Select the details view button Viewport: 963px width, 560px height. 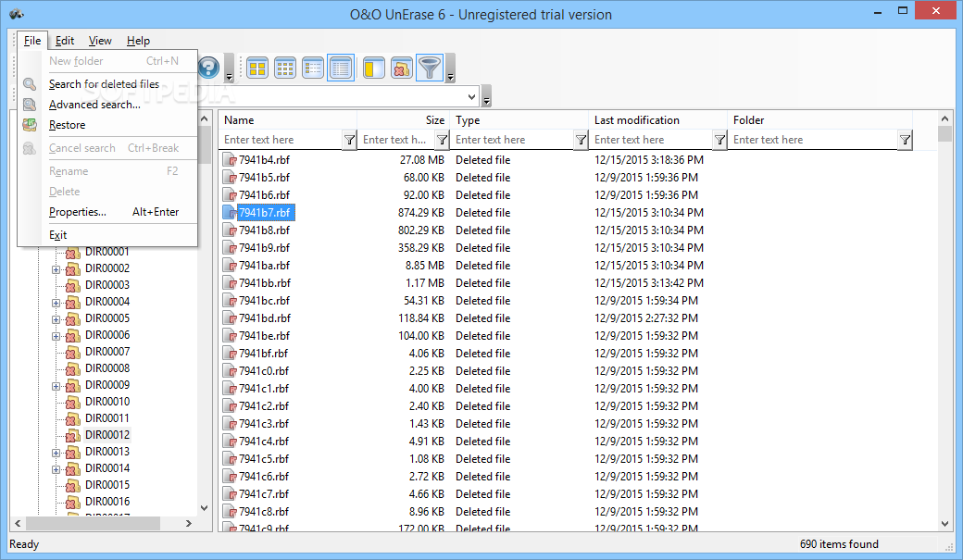pos(340,68)
